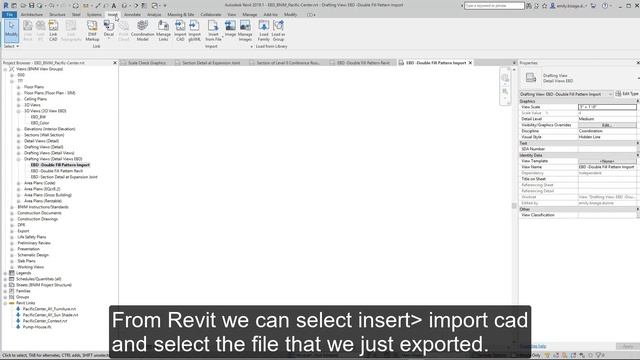Click the Import gbXML tool
The width and height of the screenshot is (640, 360).
[194, 31]
